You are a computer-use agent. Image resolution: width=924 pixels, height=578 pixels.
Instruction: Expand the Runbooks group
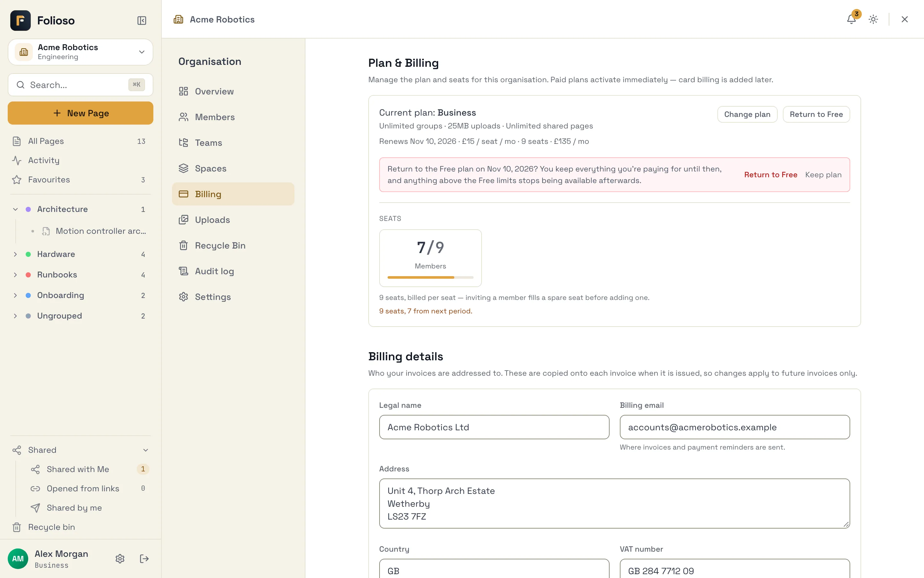(15, 275)
